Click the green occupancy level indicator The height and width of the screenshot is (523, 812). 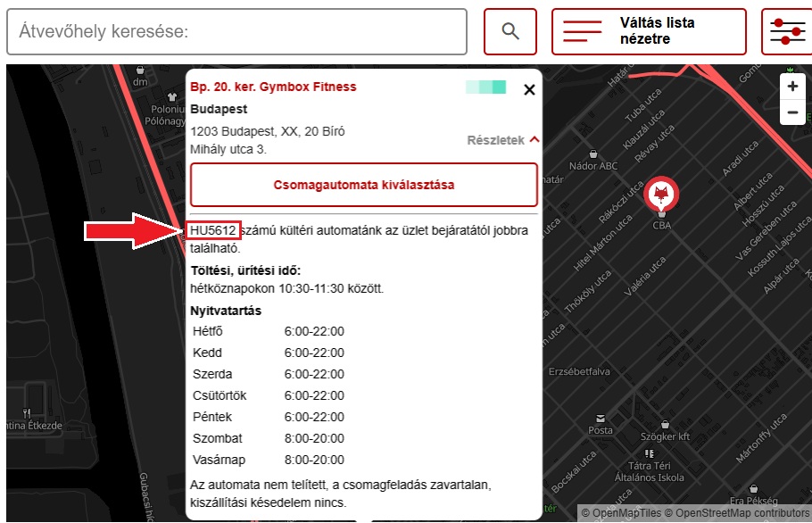486,87
